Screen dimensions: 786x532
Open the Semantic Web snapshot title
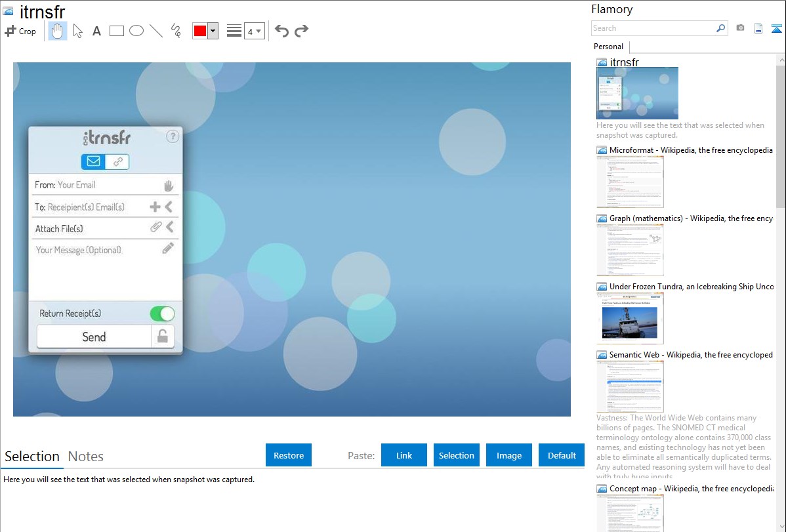[x=691, y=354]
